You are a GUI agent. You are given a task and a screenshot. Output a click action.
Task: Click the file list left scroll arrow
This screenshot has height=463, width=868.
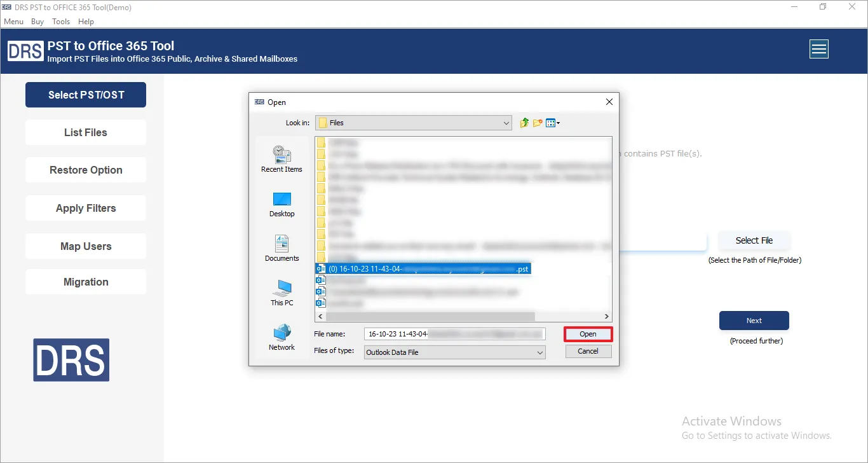point(320,316)
